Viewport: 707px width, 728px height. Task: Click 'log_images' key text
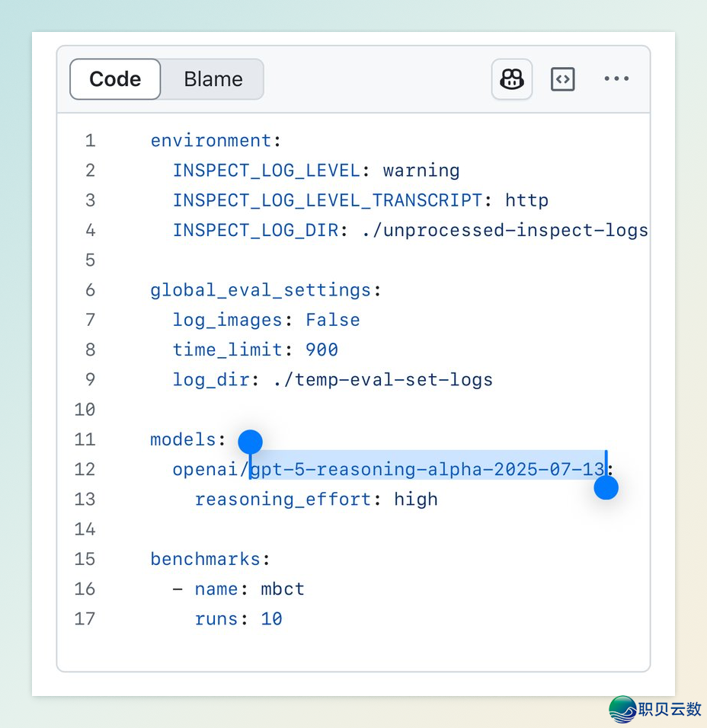[228, 320]
